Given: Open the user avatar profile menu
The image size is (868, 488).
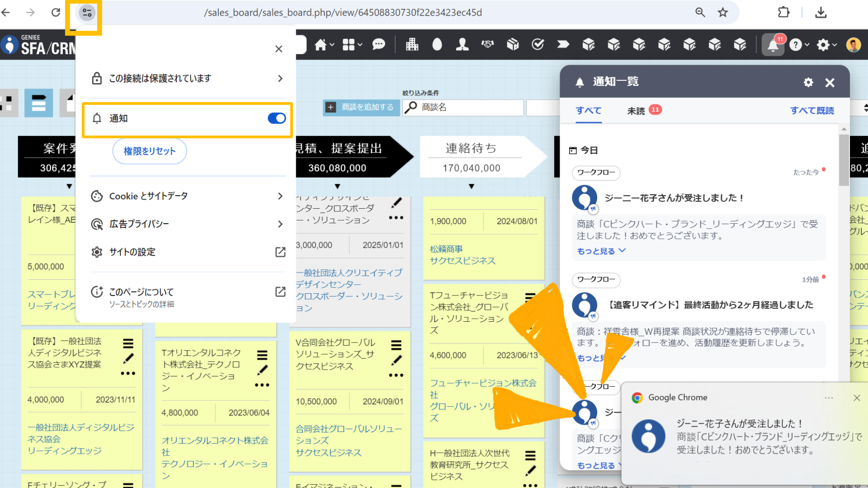Looking at the screenshot, I should [853, 45].
